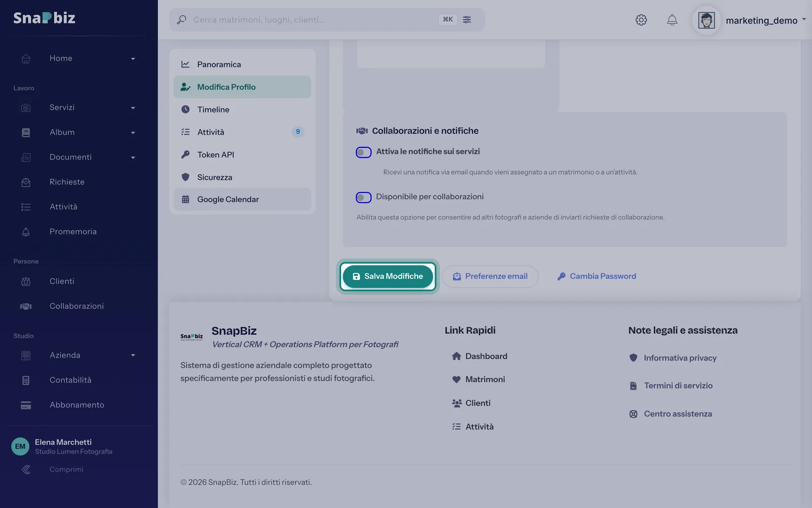This screenshot has width=812, height=508.
Task: Collapse the sidebar with Comprimi chevron icon
Action: pos(26,469)
